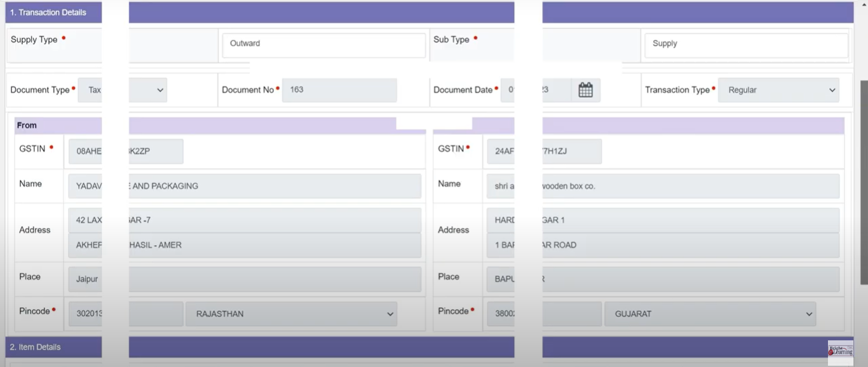
Task: Open the Transaction Type Regular dropdown
Action: coord(778,90)
